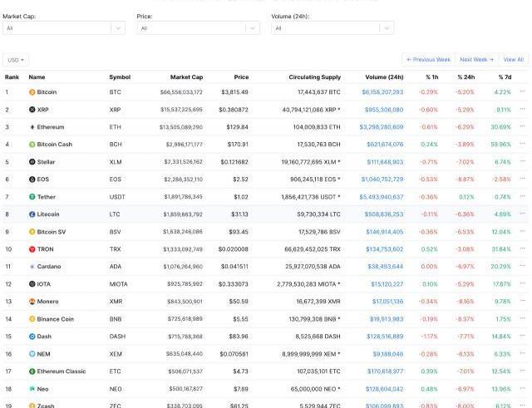
Task: Click the Dash coin logo icon
Action: coord(32,337)
